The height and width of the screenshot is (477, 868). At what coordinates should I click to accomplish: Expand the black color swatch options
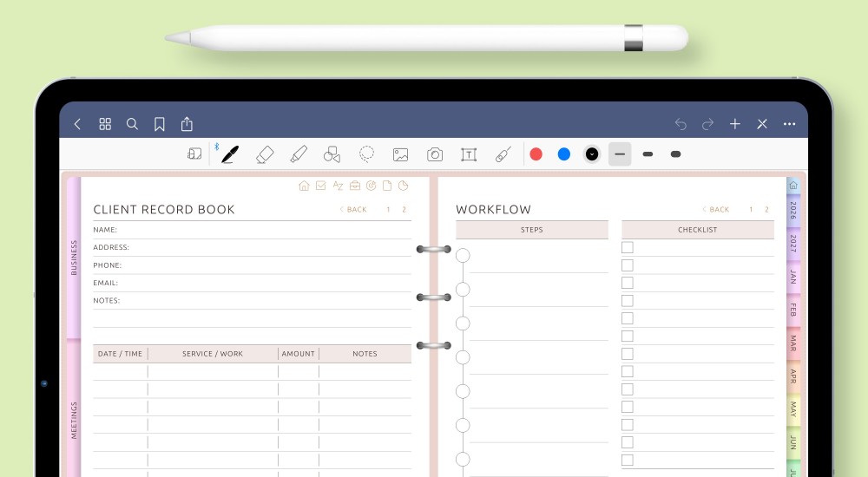pos(592,154)
